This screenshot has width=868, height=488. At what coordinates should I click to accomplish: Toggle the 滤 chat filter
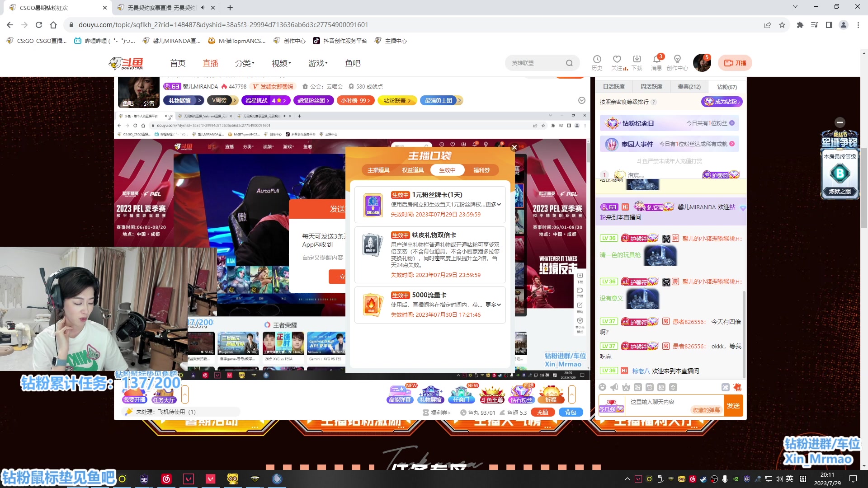click(725, 387)
